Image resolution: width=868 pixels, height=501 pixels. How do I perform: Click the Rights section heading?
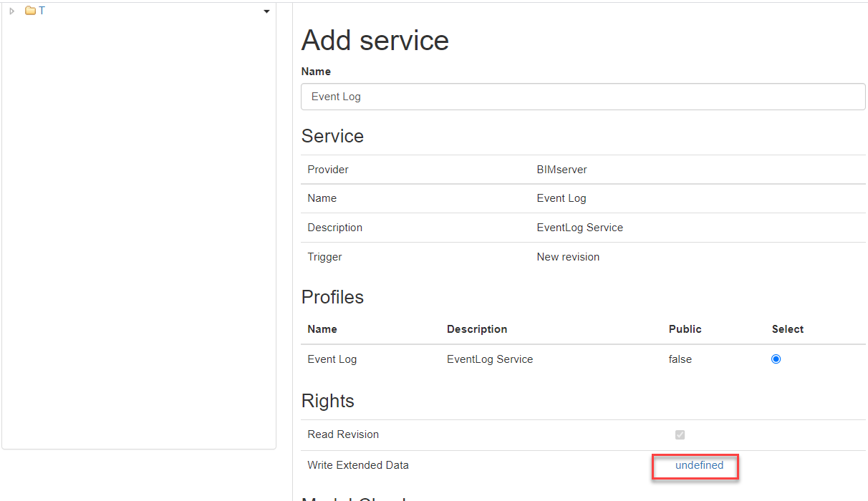pyautogui.click(x=328, y=401)
